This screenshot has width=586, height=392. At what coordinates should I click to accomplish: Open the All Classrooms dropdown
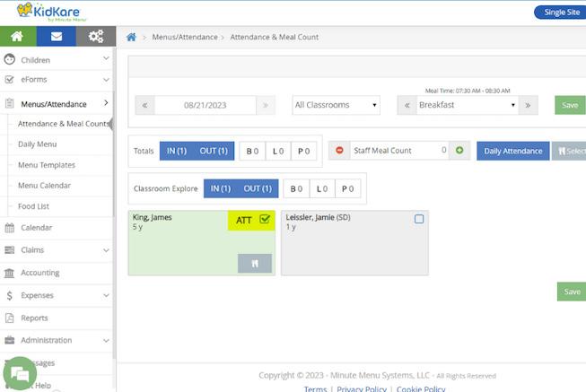point(336,105)
